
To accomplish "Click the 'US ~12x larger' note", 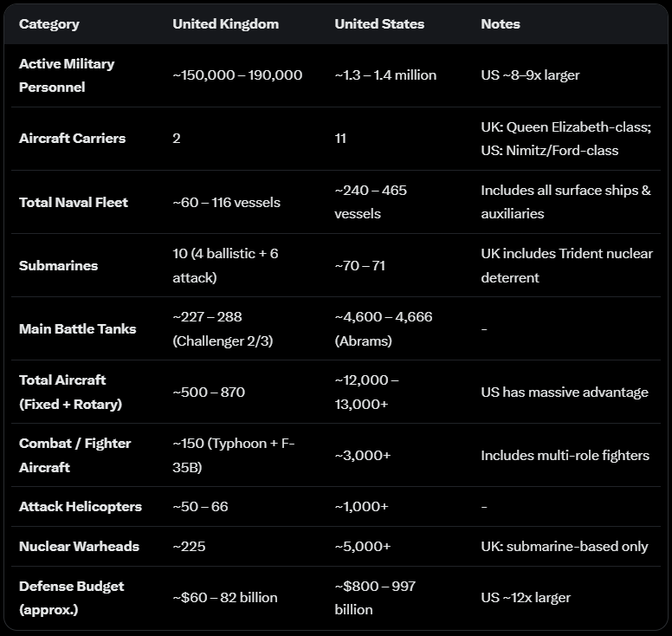I will (x=526, y=597).
